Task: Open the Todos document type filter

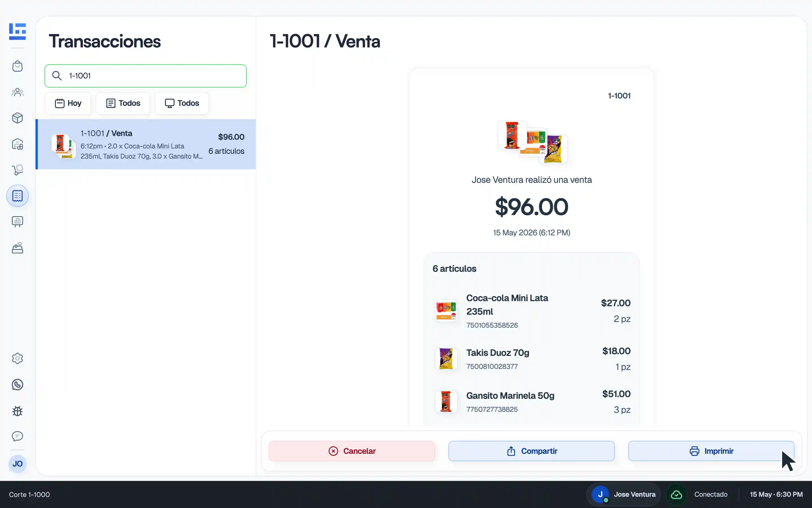Action: click(x=123, y=103)
